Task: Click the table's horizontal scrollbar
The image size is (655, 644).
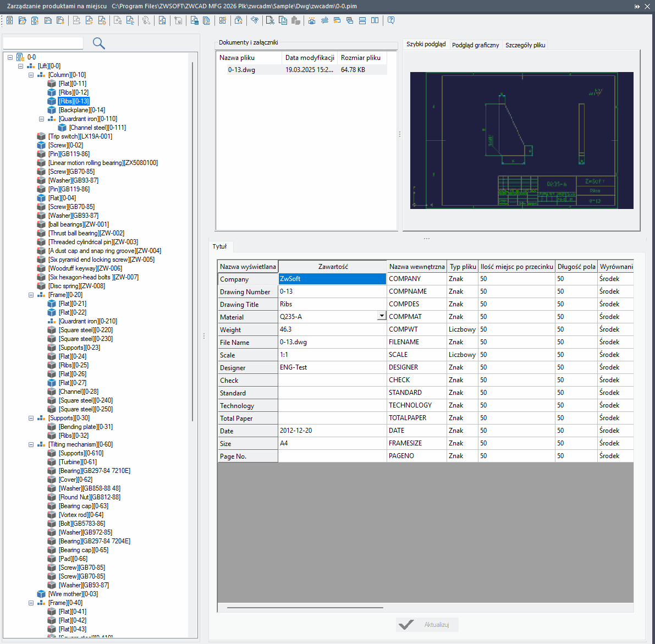Action: point(305,608)
